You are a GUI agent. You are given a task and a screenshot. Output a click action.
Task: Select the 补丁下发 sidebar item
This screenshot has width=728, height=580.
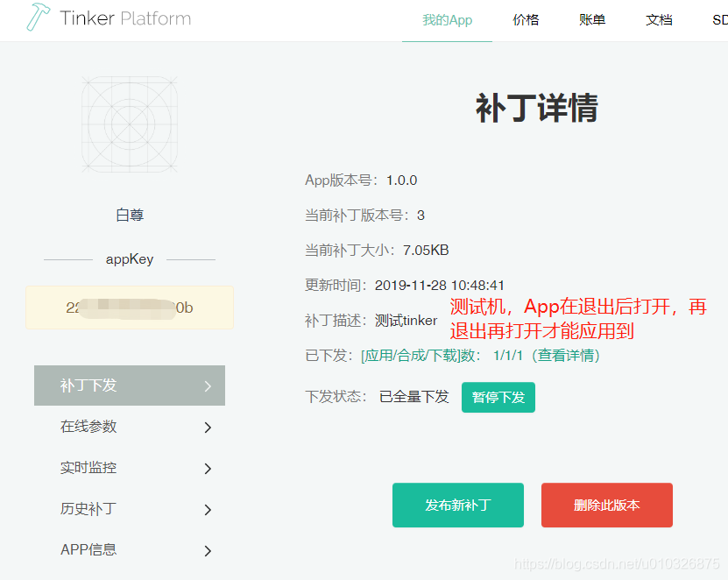coord(130,385)
